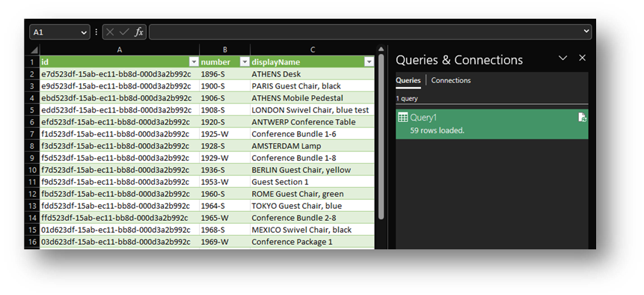Viewport: 644px width, 295px height.
Task: Click cell 'Conference Bundle 2-8'
Action: 313,218
